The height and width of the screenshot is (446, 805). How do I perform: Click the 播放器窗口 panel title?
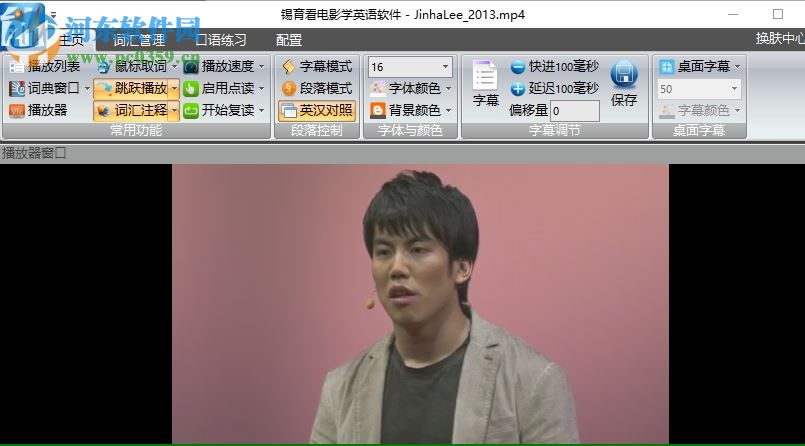(34, 153)
